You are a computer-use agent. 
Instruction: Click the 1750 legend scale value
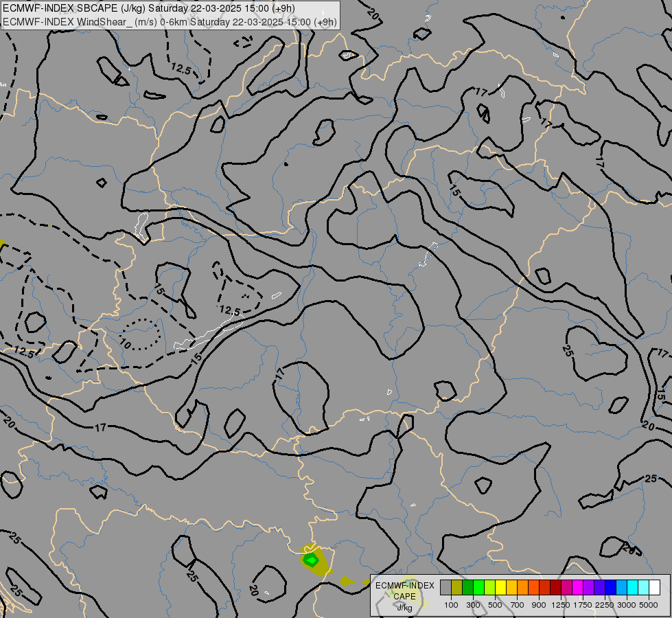pos(583,605)
